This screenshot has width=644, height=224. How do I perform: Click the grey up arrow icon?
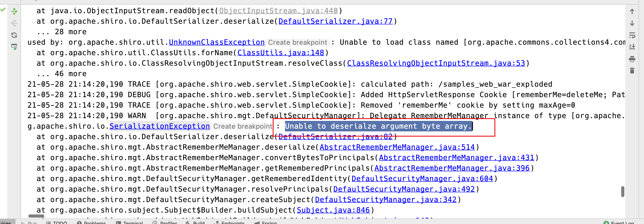point(632,11)
